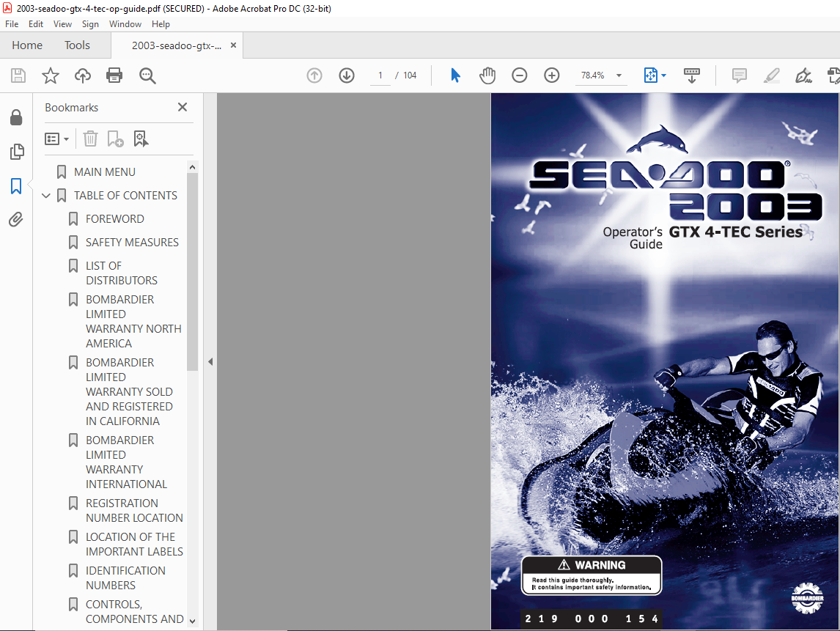Open the zoom level dropdown arrow
The width and height of the screenshot is (840, 631).
619,75
